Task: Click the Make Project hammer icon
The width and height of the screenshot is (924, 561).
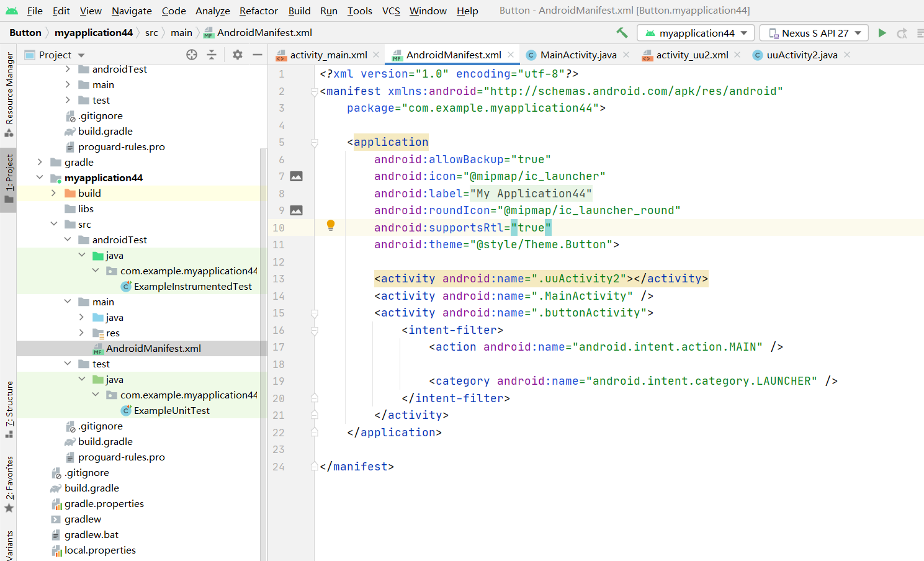Action: click(x=622, y=33)
